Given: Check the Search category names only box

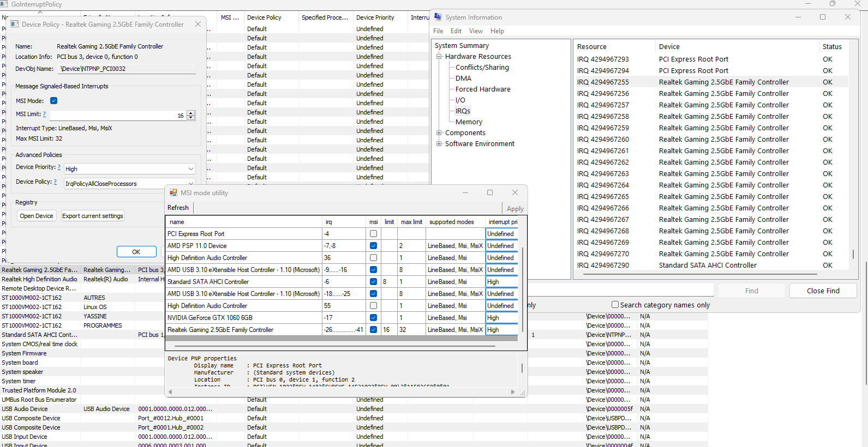Looking at the screenshot, I should pos(615,305).
